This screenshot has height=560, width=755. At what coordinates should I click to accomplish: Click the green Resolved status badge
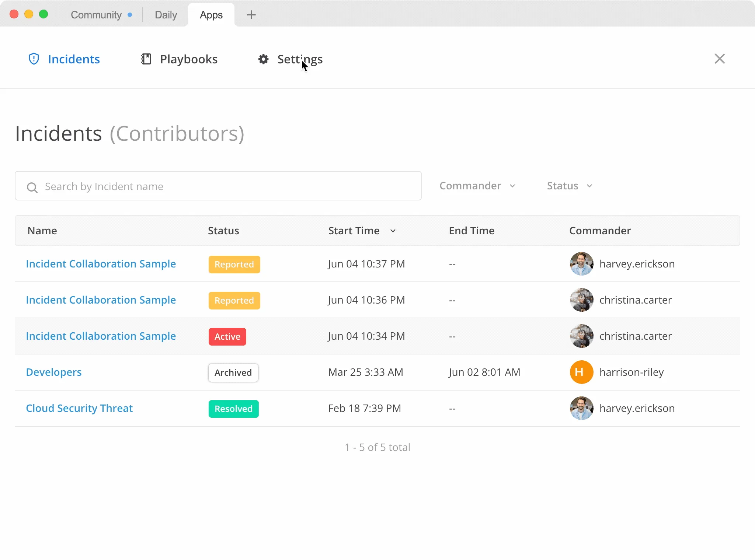[x=234, y=409]
